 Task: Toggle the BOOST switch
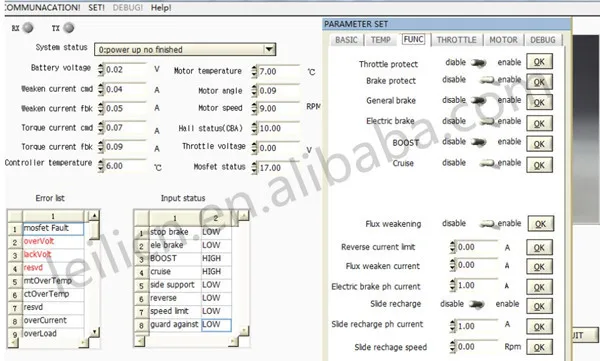coord(479,142)
